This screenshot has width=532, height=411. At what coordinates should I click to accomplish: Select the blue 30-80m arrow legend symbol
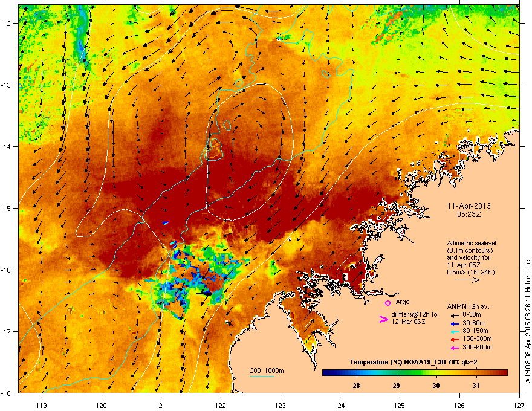click(455, 323)
